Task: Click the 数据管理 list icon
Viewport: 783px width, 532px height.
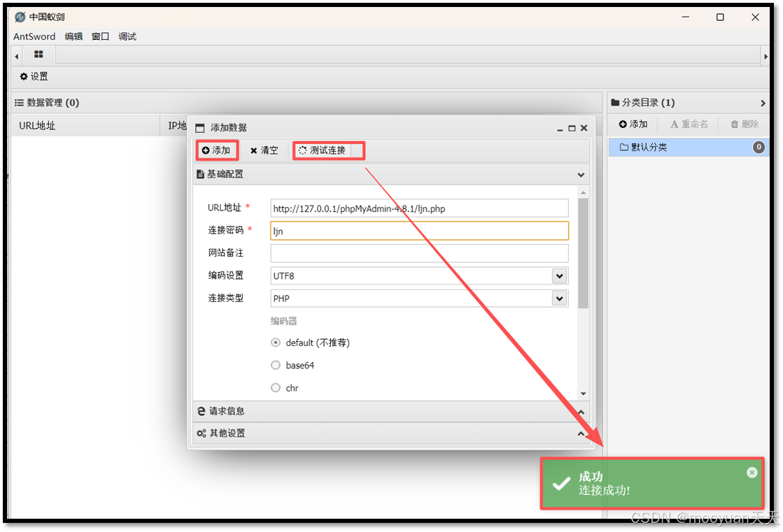Action: pos(19,102)
